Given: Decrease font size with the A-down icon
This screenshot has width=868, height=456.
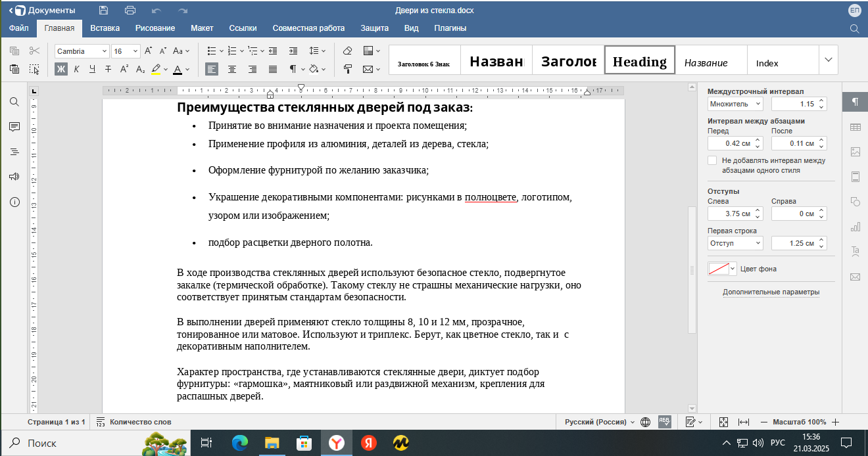Looking at the screenshot, I should click(162, 51).
